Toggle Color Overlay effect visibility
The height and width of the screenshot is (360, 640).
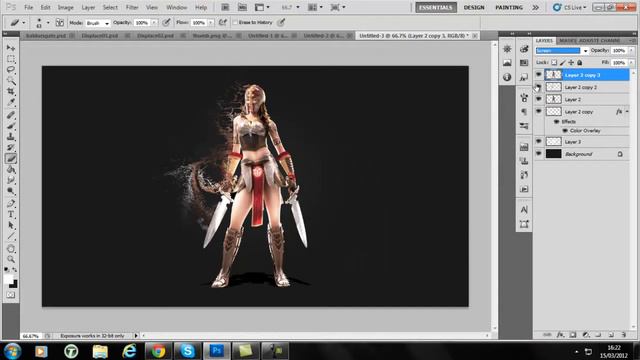pos(565,131)
